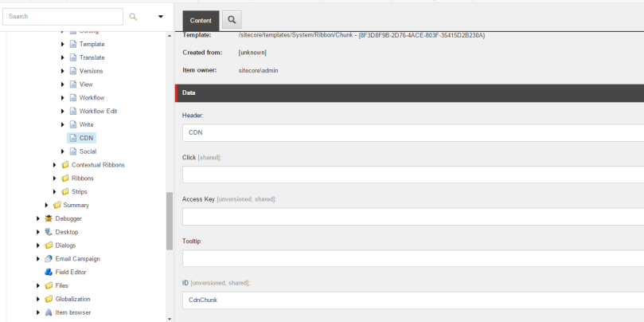The width and height of the screenshot is (644, 322).
Task: Click the Globalization folder icon
Action: (49, 299)
